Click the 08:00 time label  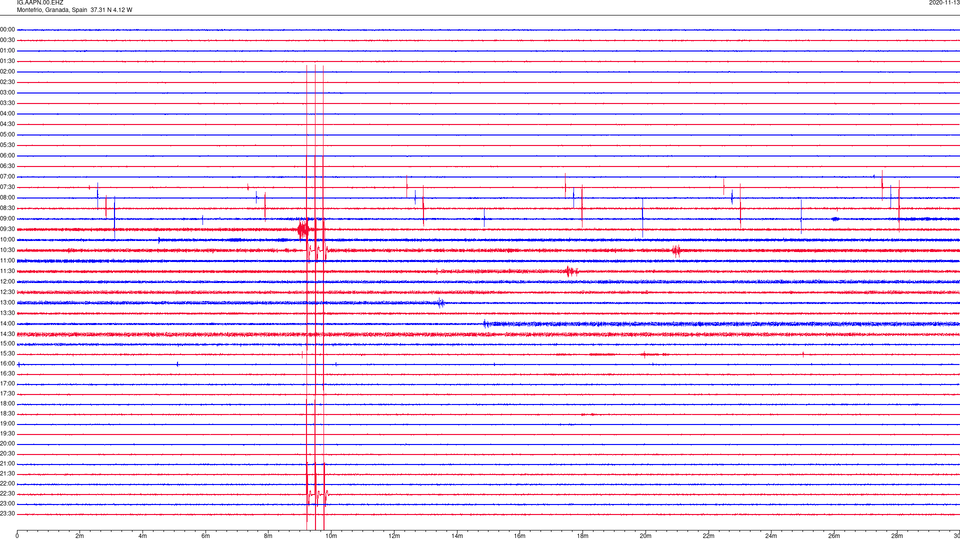pos(7,198)
